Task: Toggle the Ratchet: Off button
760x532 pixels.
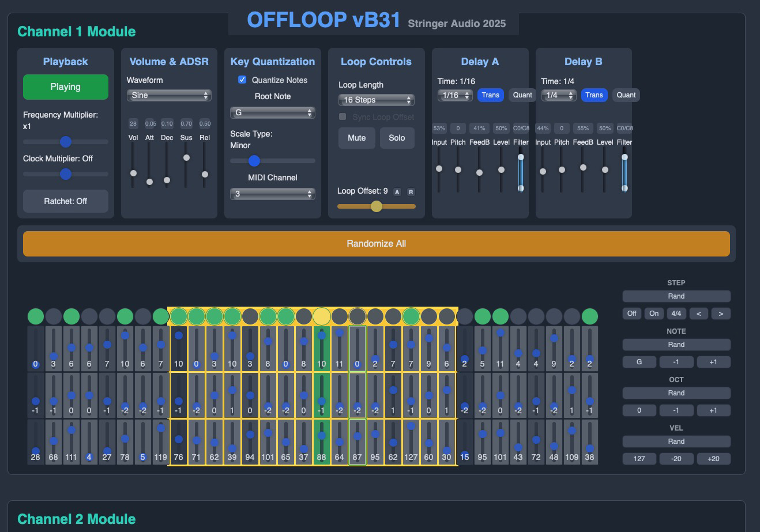Action: pyautogui.click(x=66, y=201)
